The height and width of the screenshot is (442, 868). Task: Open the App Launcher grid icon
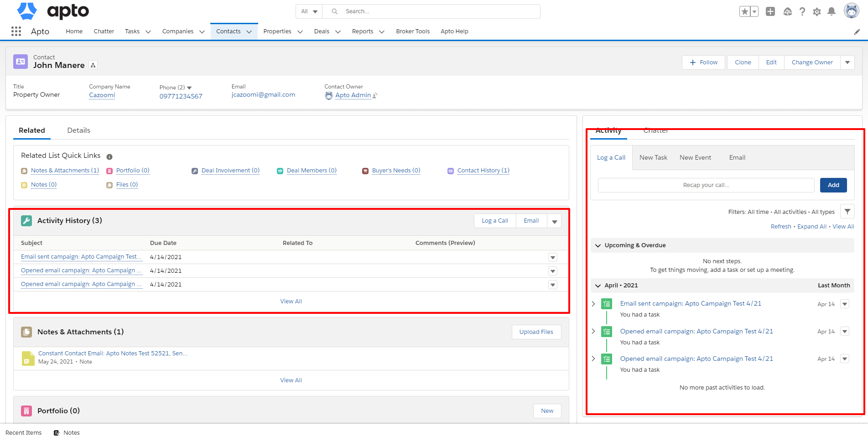tap(16, 31)
